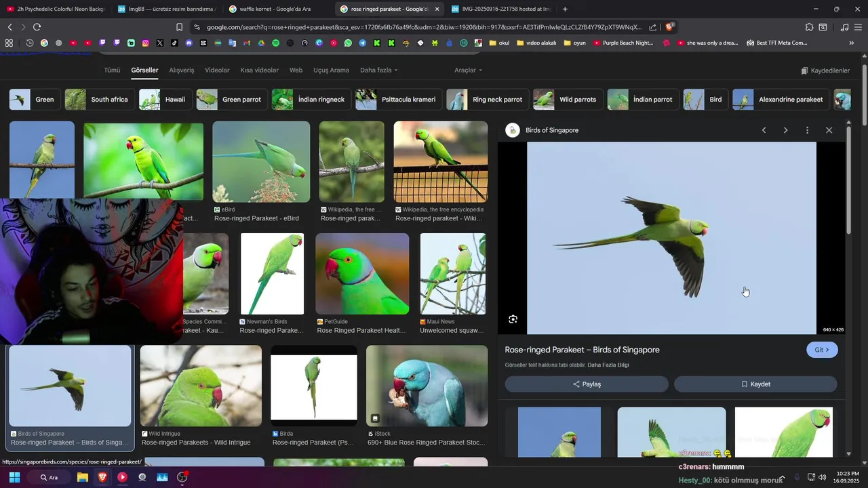The height and width of the screenshot is (488, 868).
Task: Open File Explorer from the taskbar
Action: click(83, 477)
